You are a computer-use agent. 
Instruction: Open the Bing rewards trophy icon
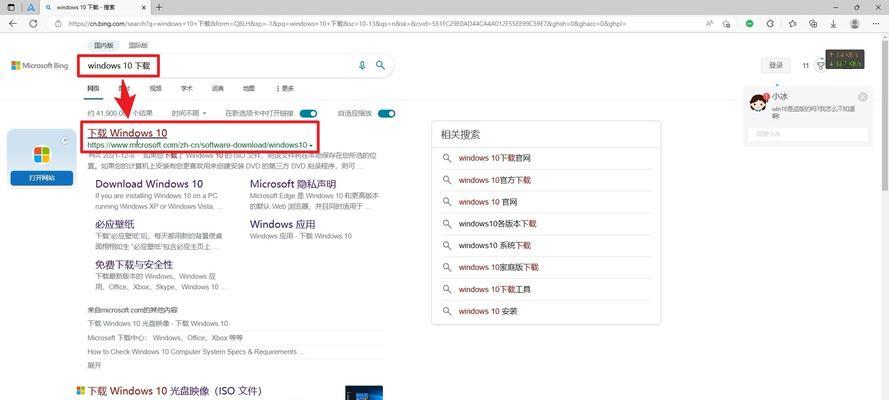click(820, 65)
